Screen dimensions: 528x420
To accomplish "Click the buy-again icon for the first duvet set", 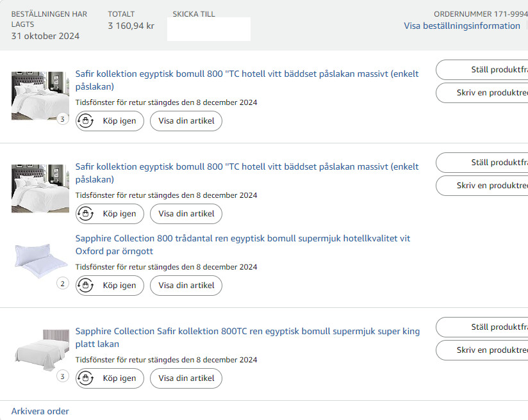I will click(85, 121).
